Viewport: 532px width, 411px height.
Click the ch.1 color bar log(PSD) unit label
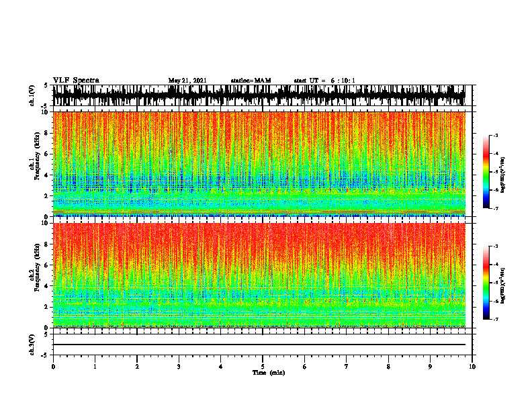click(x=503, y=175)
